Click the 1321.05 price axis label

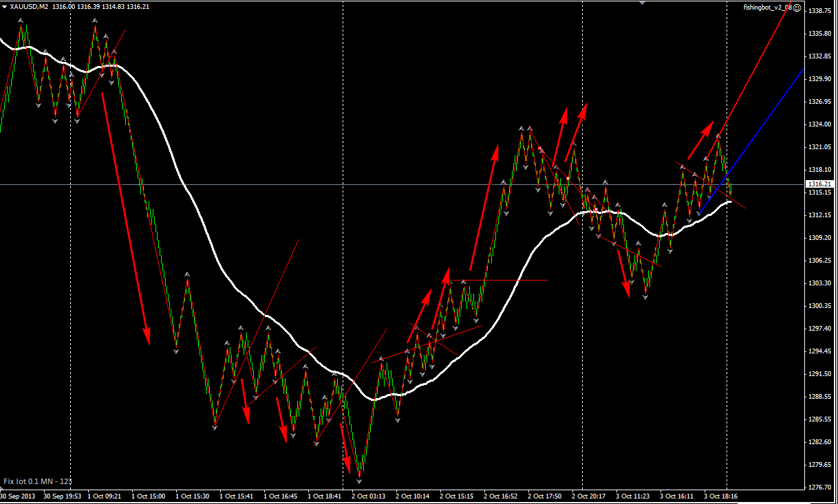pyautogui.click(x=820, y=147)
